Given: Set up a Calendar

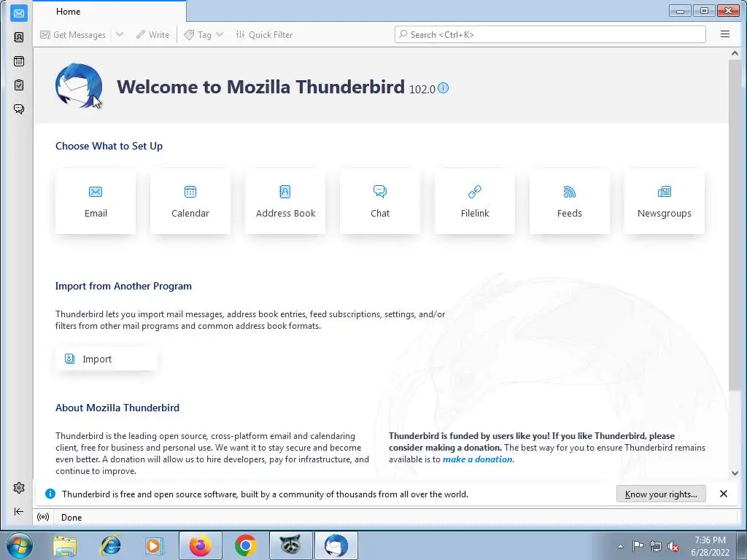Looking at the screenshot, I should point(190,201).
